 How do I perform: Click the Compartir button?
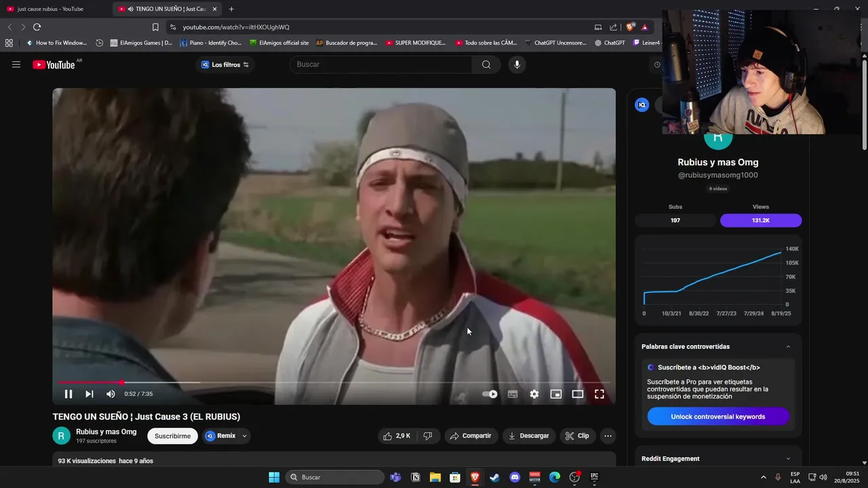(x=471, y=436)
